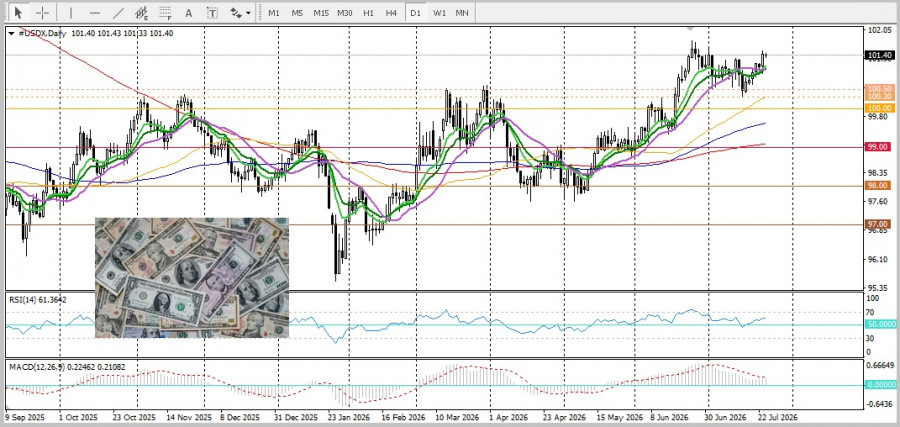Select the trendline drawing tool
The width and height of the screenshot is (900, 427).
(x=118, y=12)
